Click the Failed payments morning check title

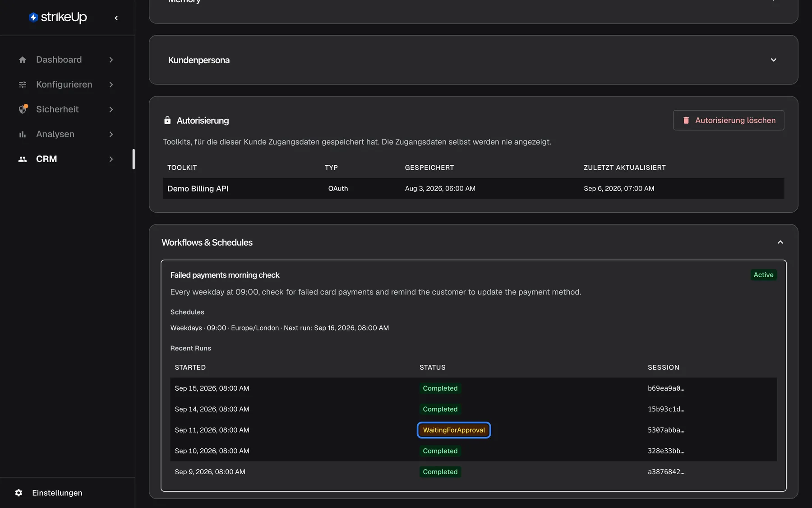tap(225, 275)
